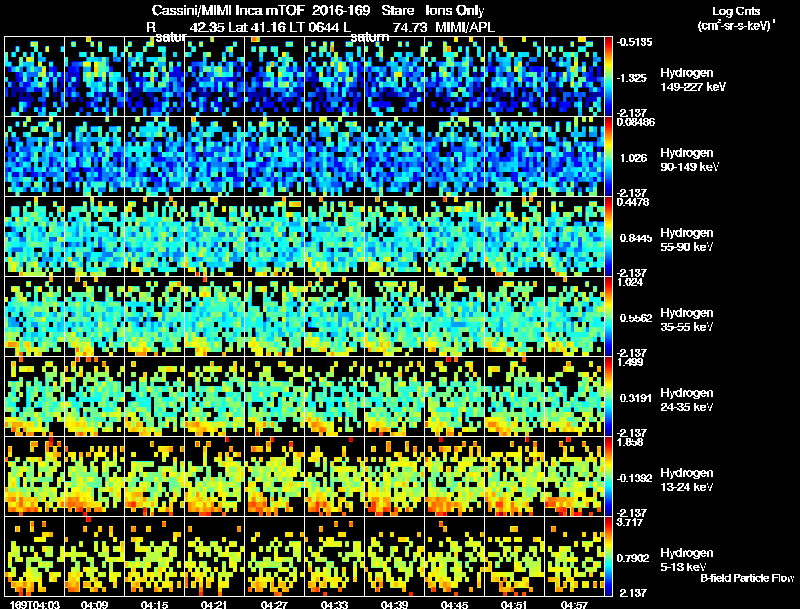The width and height of the screenshot is (800, 609).
Task: Click the 04:39 time axis label
Action: coord(394,604)
